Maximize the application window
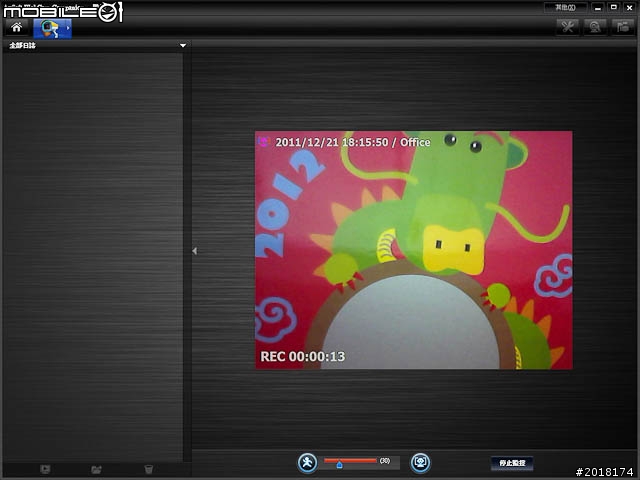This screenshot has height=480, width=640. [x=613, y=7]
